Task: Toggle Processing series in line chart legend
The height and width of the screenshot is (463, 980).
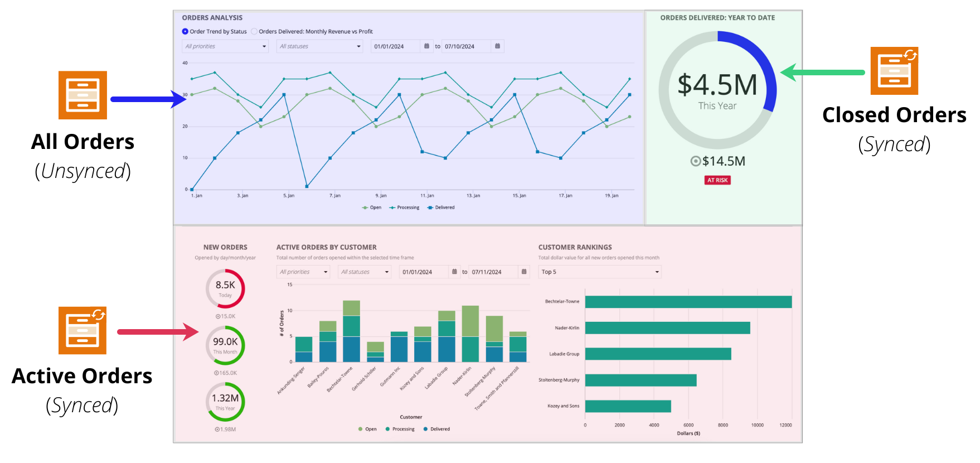Action: 404,208
